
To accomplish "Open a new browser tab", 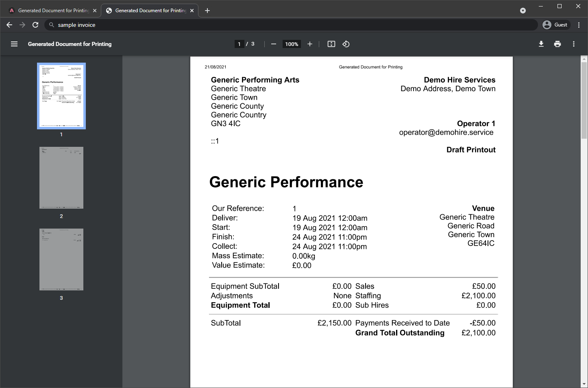I will point(207,10).
